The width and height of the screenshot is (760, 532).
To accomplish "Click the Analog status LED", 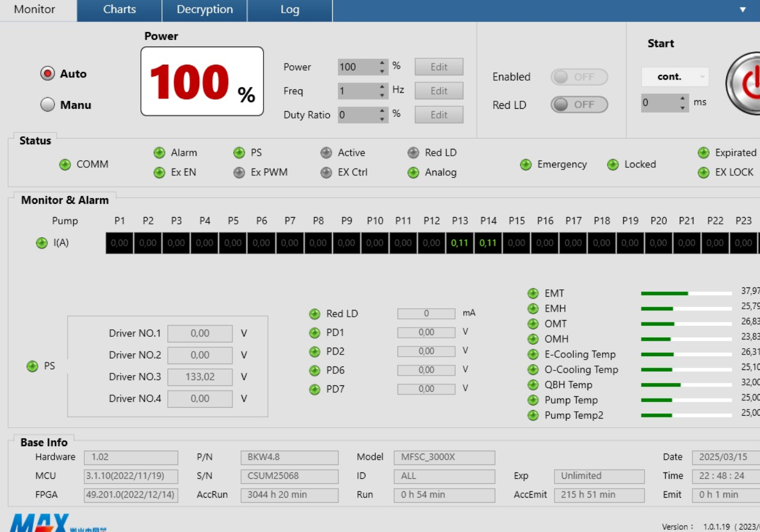I will (414, 172).
